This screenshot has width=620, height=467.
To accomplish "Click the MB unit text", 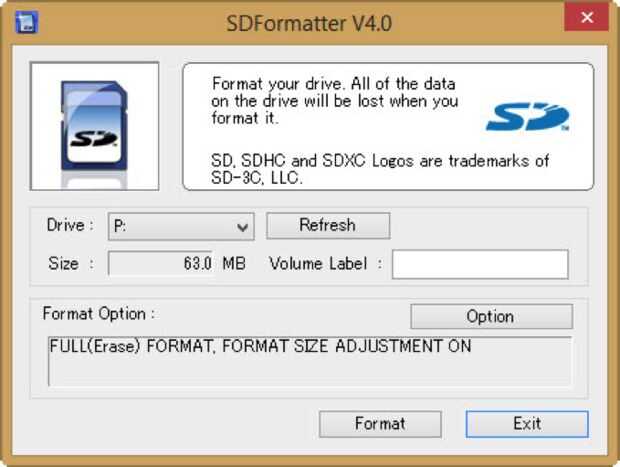I will click(x=234, y=263).
